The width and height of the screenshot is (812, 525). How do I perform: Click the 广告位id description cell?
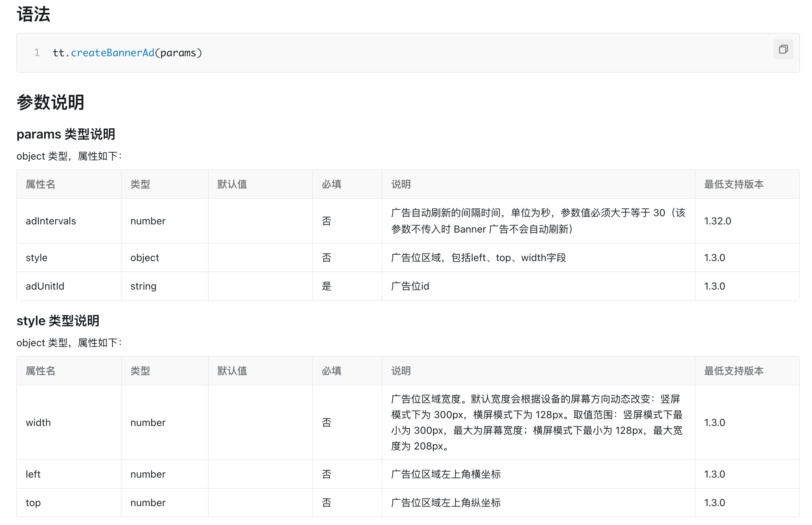[410, 286]
